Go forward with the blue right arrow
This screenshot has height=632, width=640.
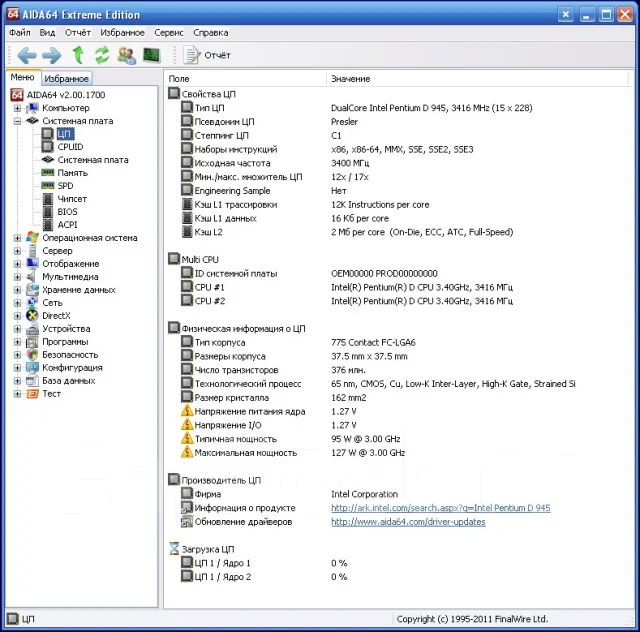51,55
